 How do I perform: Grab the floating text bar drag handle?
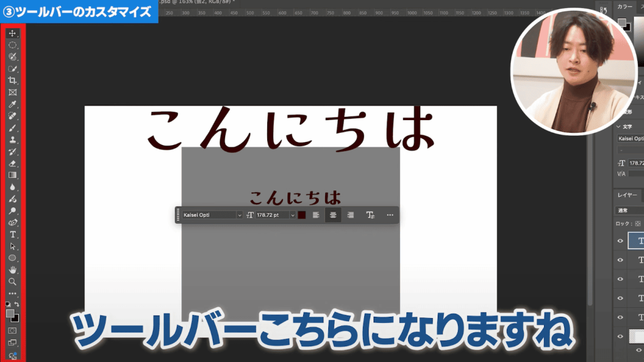pyautogui.click(x=178, y=215)
